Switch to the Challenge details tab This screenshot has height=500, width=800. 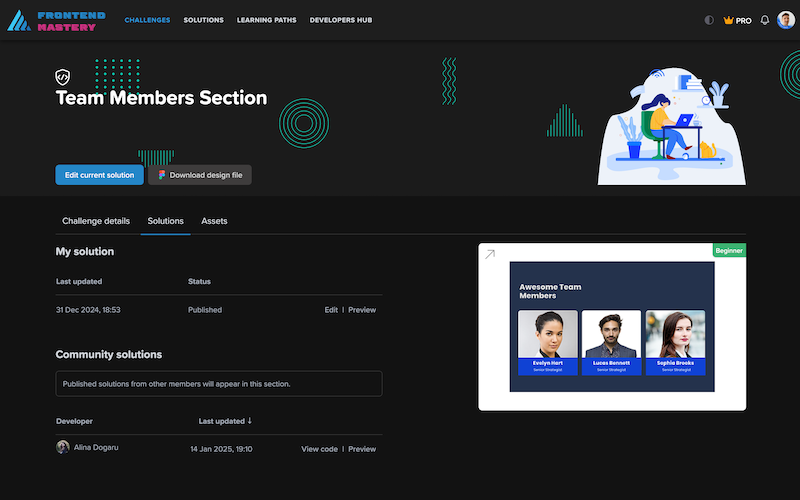click(96, 220)
